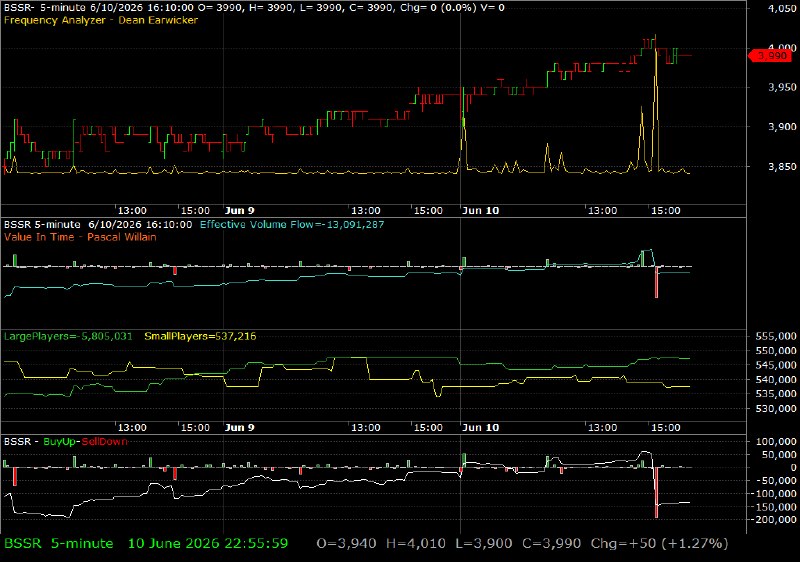Click the 530,000 axis label
Image resolution: width=800 pixels, height=562 pixels.
[x=776, y=408]
